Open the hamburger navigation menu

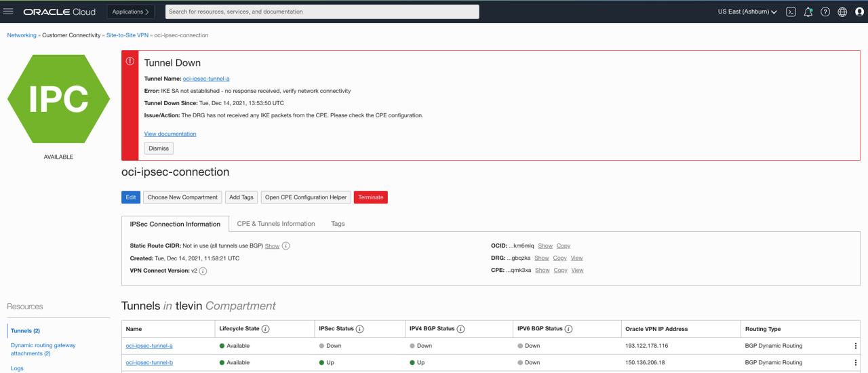click(x=8, y=12)
